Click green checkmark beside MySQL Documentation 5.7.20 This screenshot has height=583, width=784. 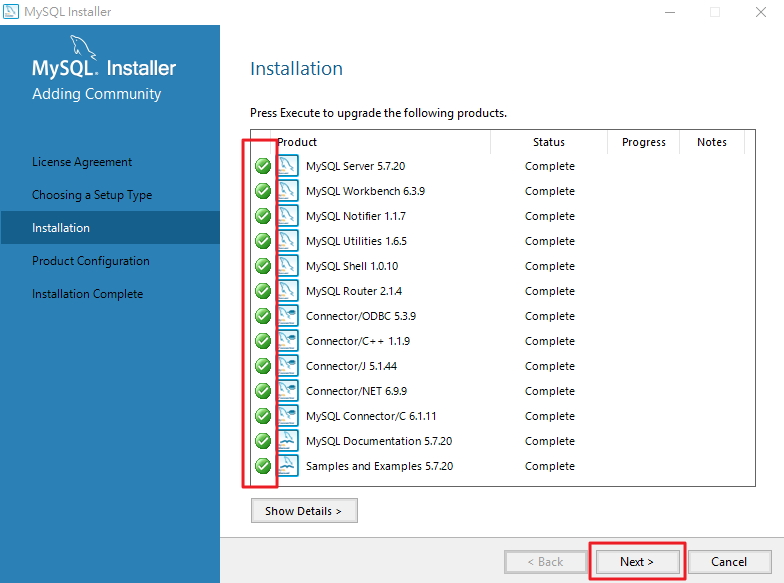pos(263,440)
